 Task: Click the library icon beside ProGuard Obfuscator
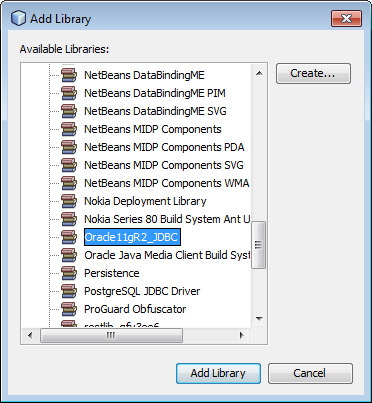point(69,309)
